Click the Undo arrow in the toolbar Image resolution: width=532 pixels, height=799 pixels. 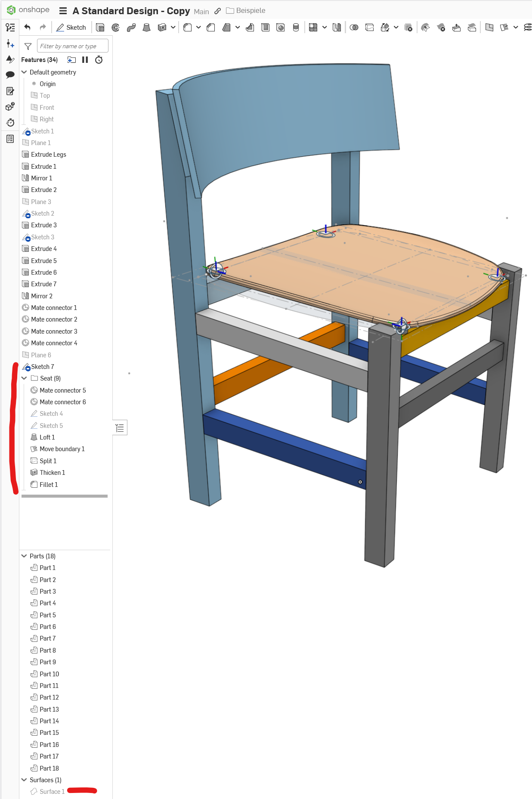click(28, 28)
